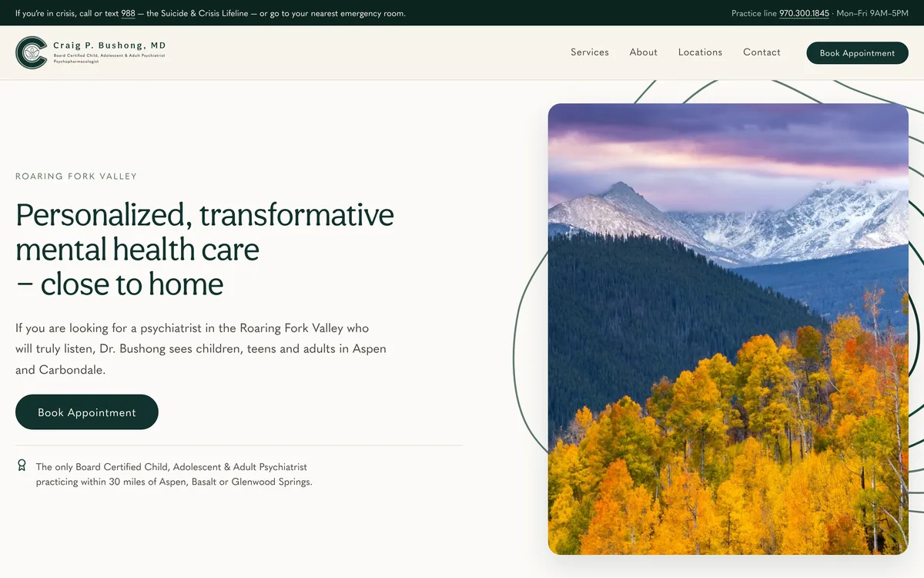Click the circular C logo icon
The height and width of the screenshot is (578, 924).
32,52
